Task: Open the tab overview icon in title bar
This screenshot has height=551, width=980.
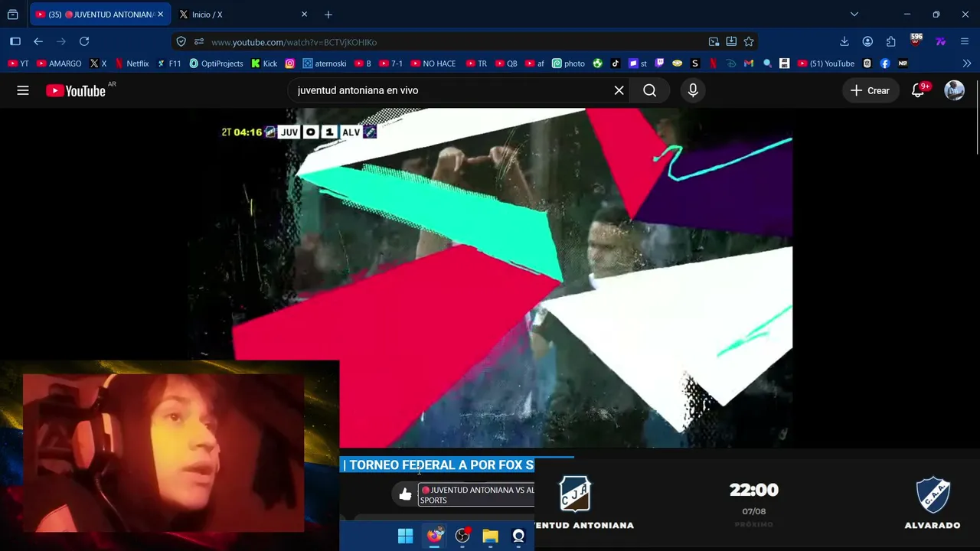Action: point(13,15)
